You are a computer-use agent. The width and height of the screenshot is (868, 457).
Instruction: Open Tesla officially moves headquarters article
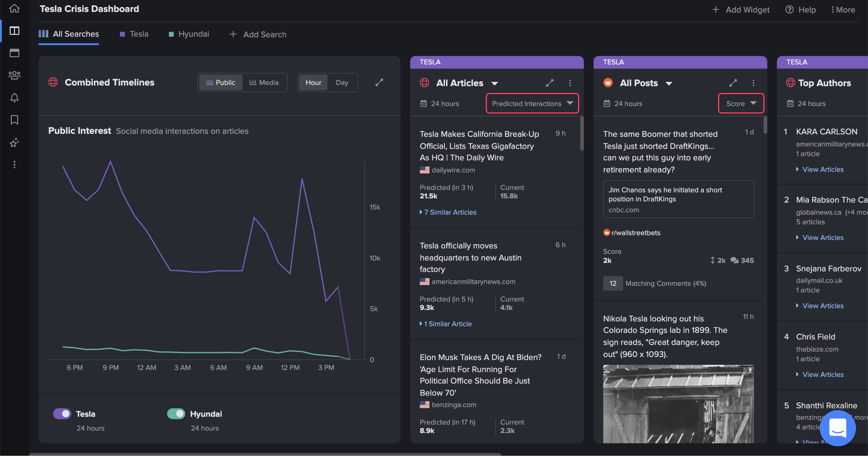[x=470, y=258]
